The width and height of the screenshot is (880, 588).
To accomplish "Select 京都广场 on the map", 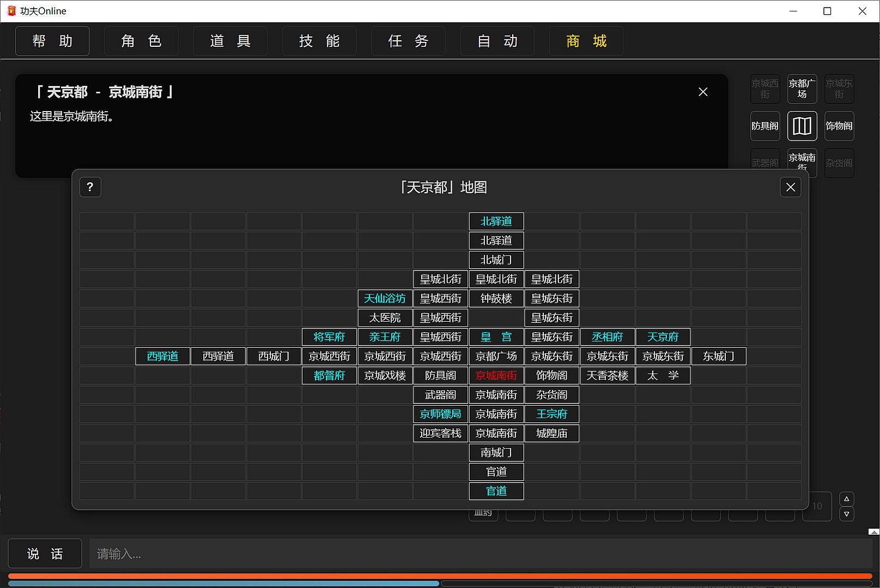I will pyautogui.click(x=496, y=356).
